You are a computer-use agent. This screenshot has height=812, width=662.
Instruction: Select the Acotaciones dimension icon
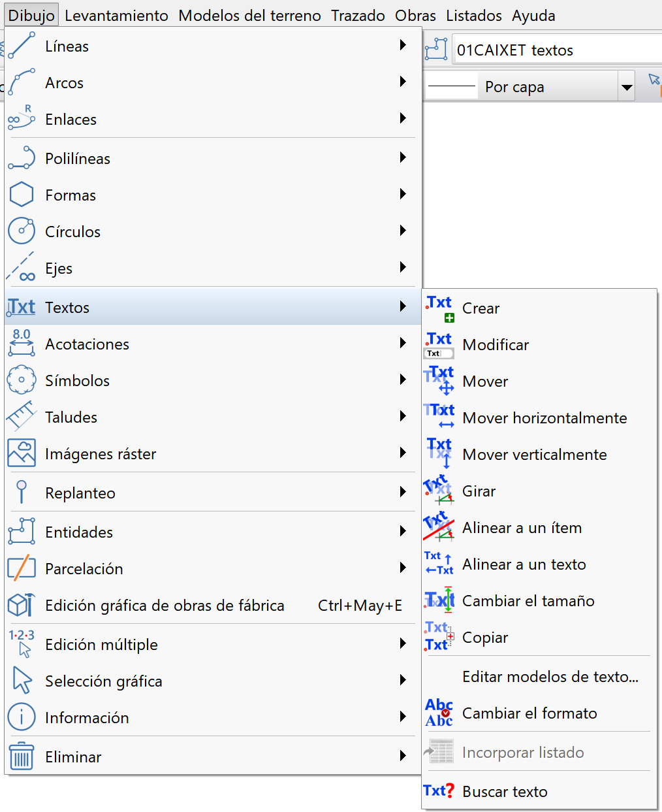coord(22,344)
